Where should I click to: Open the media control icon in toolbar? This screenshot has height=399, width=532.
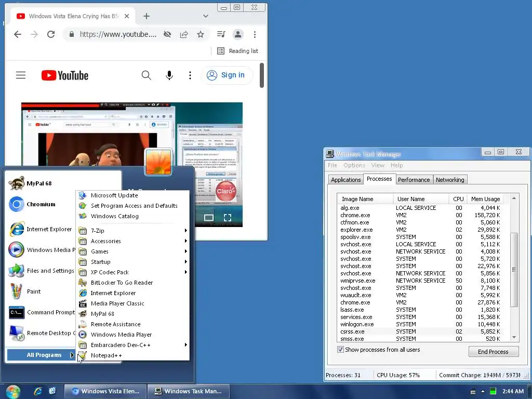click(x=221, y=34)
